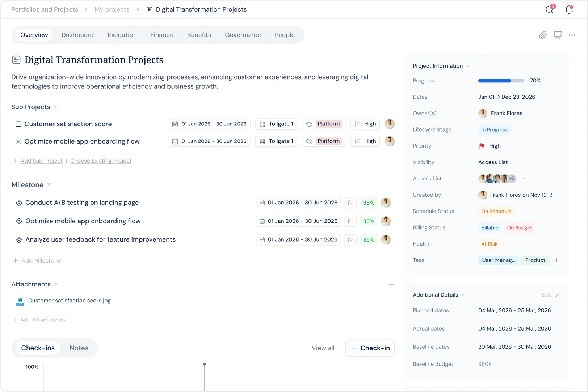Click the check-in timeline marker line

click(x=205, y=377)
